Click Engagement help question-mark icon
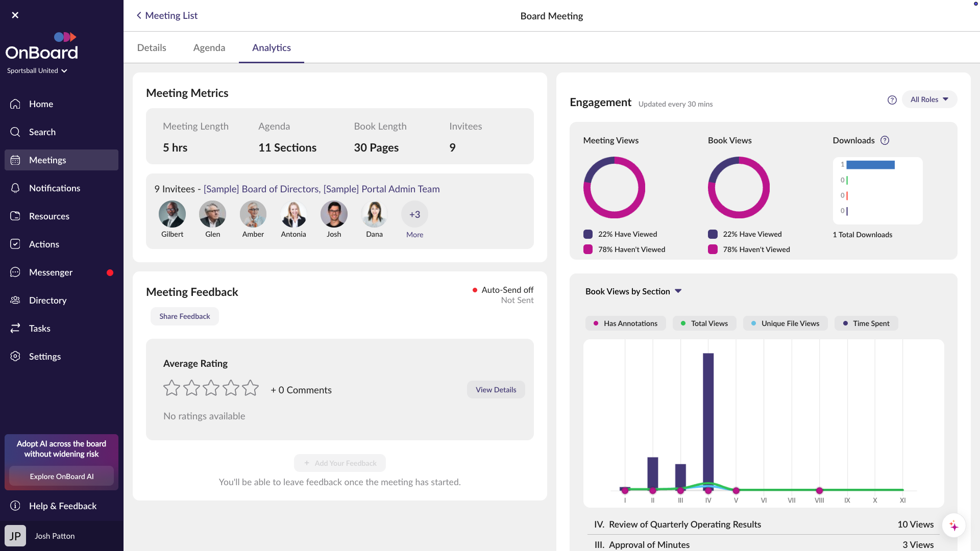 tap(892, 100)
